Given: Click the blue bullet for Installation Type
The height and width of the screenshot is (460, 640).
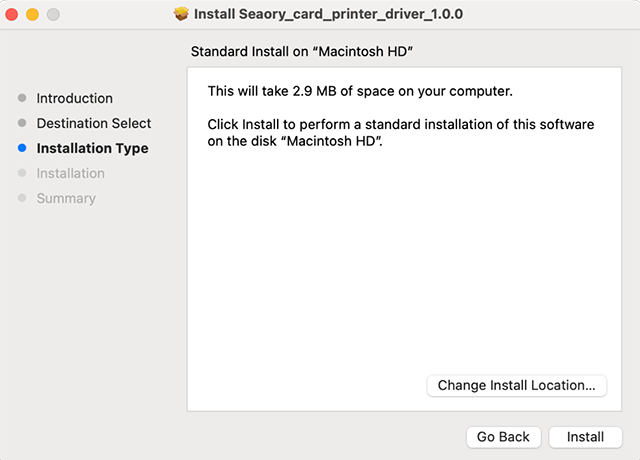Looking at the screenshot, I should 22,148.
